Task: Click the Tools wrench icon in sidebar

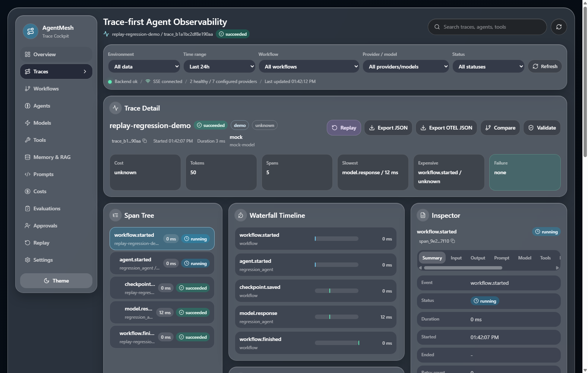Action: 28,140
